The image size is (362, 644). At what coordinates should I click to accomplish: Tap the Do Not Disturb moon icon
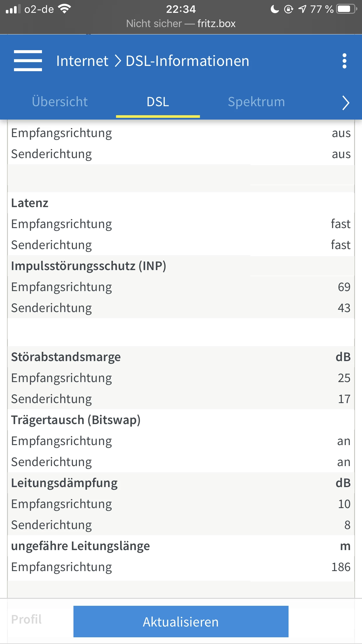(274, 9)
